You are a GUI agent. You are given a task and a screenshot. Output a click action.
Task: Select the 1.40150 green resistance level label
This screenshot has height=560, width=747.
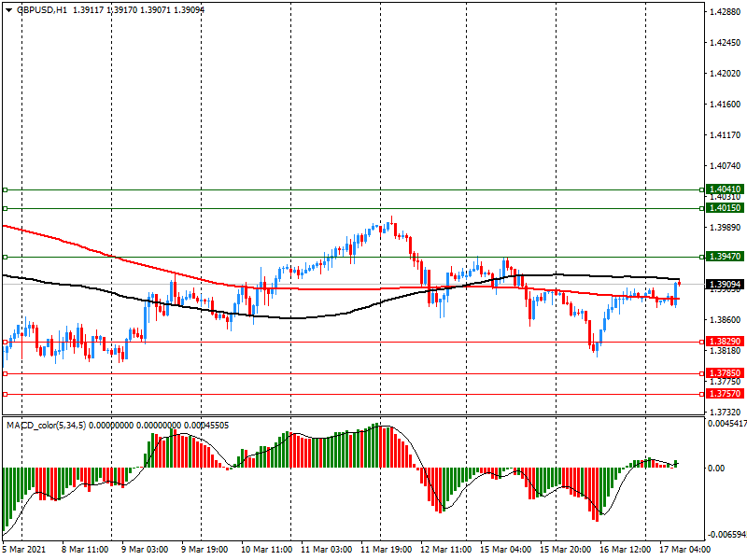click(725, 208)
